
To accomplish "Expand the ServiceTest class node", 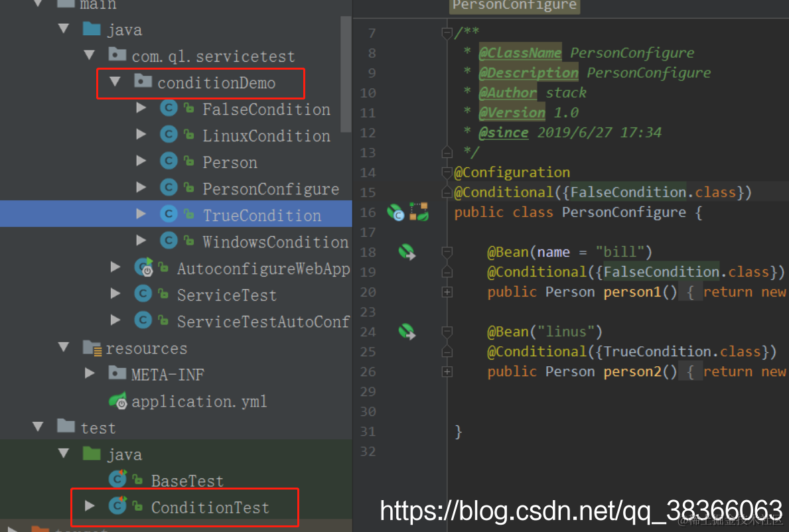I will coord(115,294).
